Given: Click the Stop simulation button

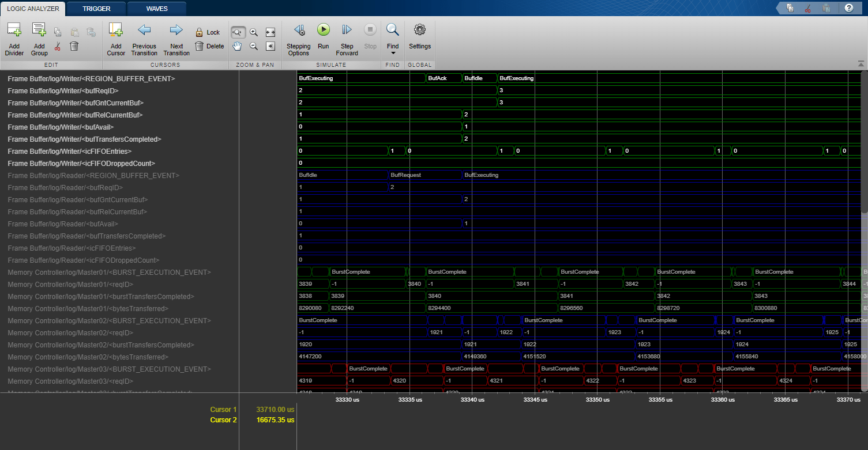Looking at the screenshot, I should pos(370,36).
